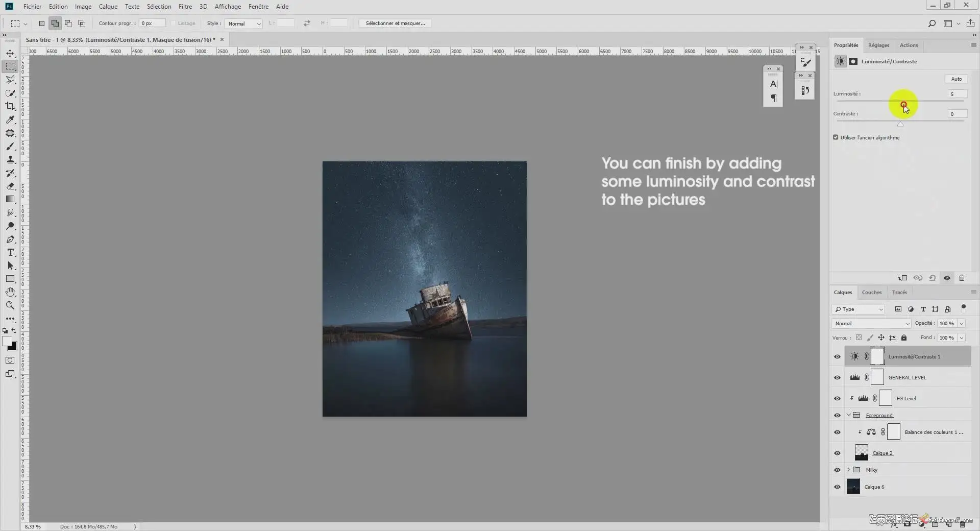Choose the Add to selection mode icon
Viewport: 980px width, 531px height.
(x=55, y=23)
